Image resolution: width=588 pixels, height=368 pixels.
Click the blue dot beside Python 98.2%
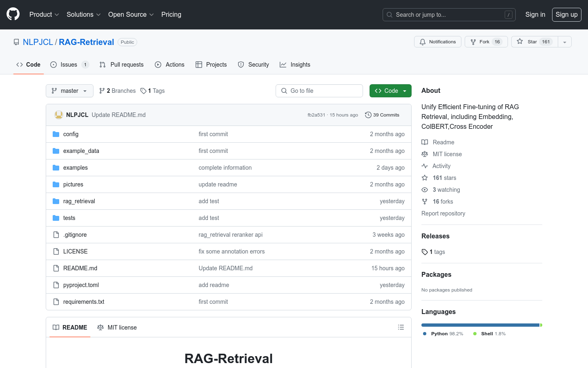pyautogui.click(x=425, y=334)
